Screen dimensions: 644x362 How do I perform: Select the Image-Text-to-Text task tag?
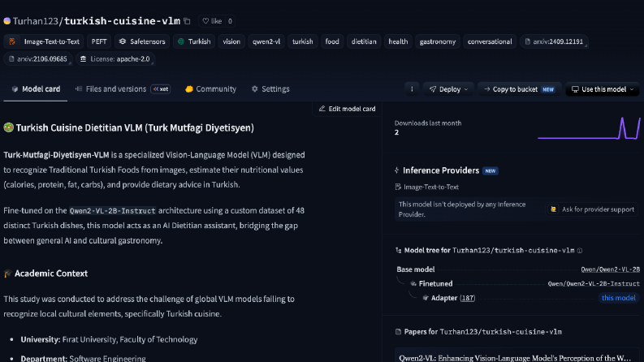pos(44,41)
